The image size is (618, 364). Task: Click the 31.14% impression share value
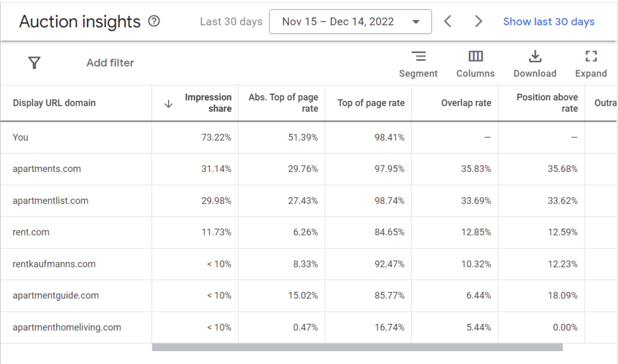coord(216,169)
